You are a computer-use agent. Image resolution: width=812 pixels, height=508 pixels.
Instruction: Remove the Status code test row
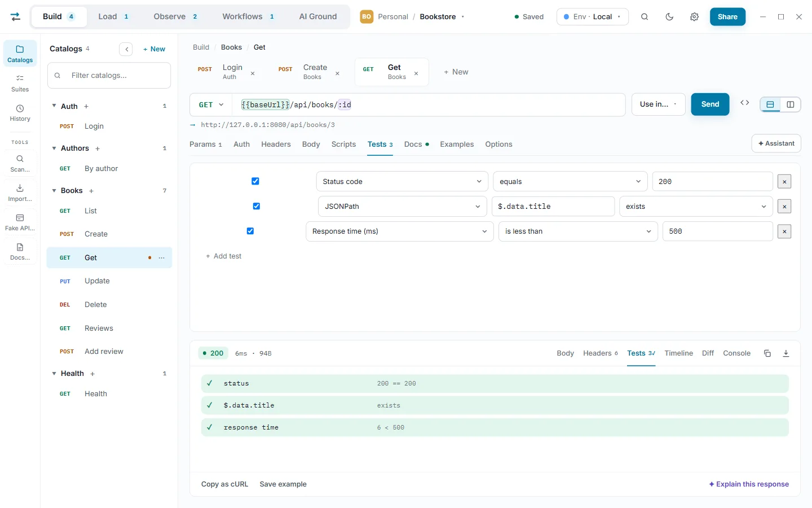point(784,182)
